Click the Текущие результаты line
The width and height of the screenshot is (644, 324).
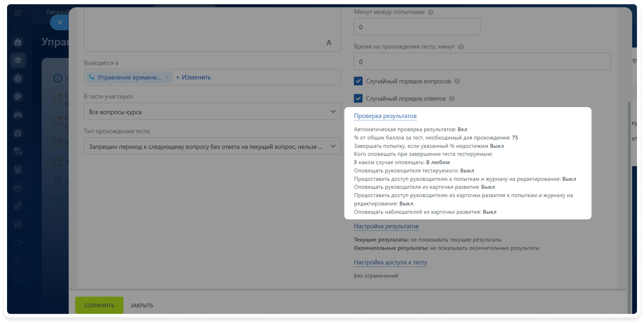coord(428,239)
